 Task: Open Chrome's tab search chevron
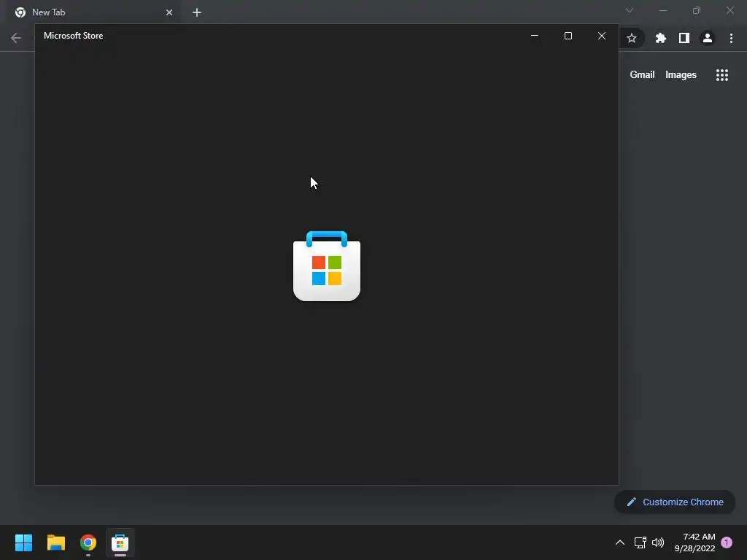pos(630,10)
